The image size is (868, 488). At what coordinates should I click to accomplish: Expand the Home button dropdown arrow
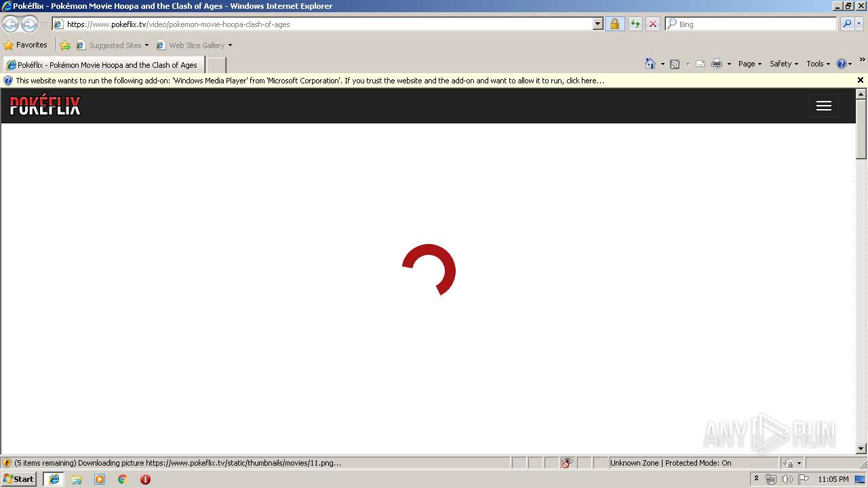pos(663,64)
